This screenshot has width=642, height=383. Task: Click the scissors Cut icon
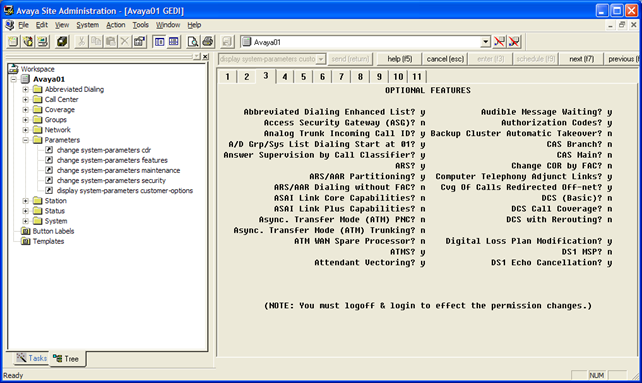[81, 41]
